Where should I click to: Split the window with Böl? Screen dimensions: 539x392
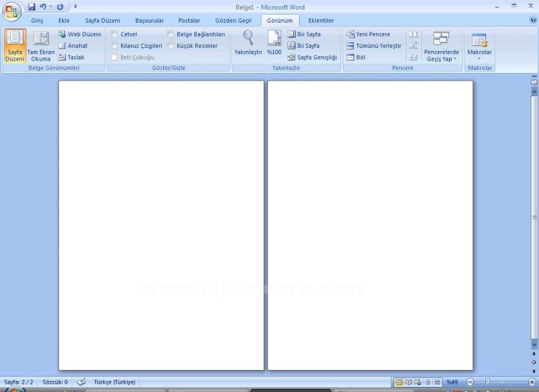[356, 58]
